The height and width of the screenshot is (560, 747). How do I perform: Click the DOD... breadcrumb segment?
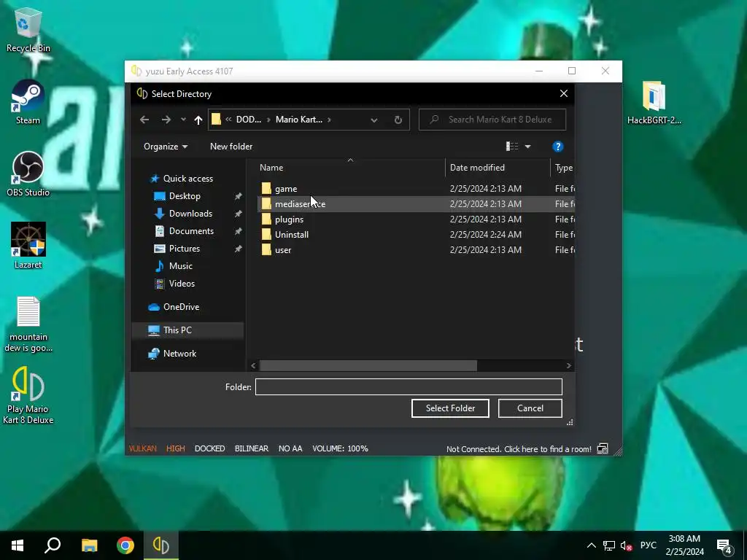tap(249, 120)
